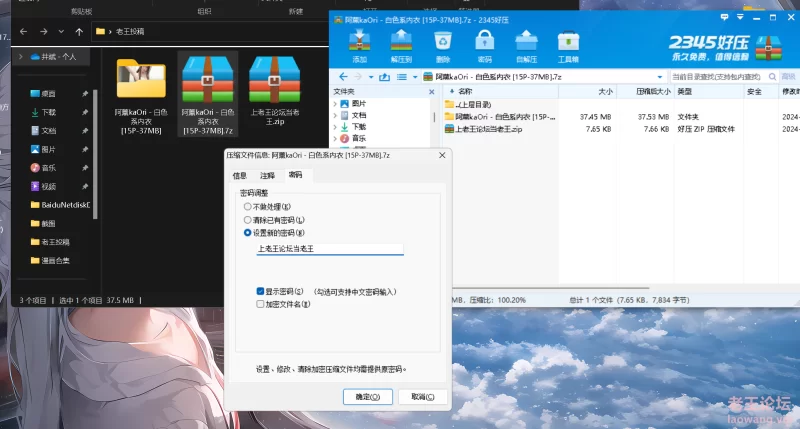
Task: Expand 下载 in 2345好压 folder tree
Action: [x=335, y=127]
